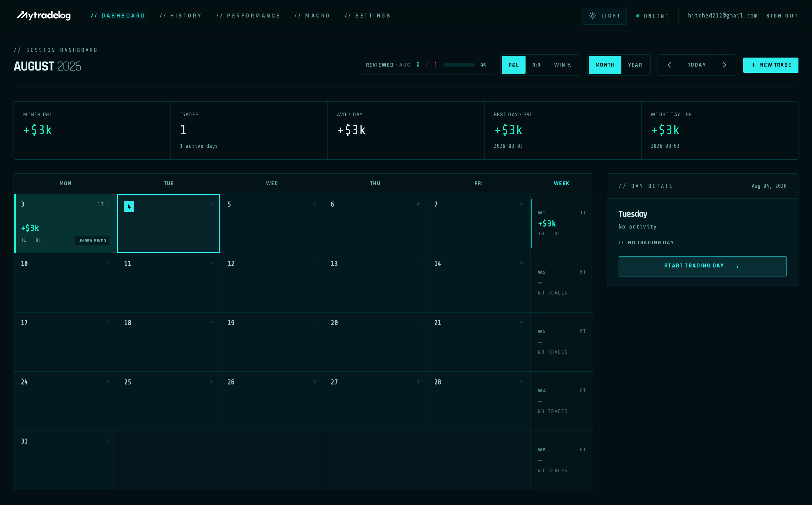Image resolution: width=812 pixels, height=505 pixels.
Task: Select calendar day 20
Action: pos(375,342)
